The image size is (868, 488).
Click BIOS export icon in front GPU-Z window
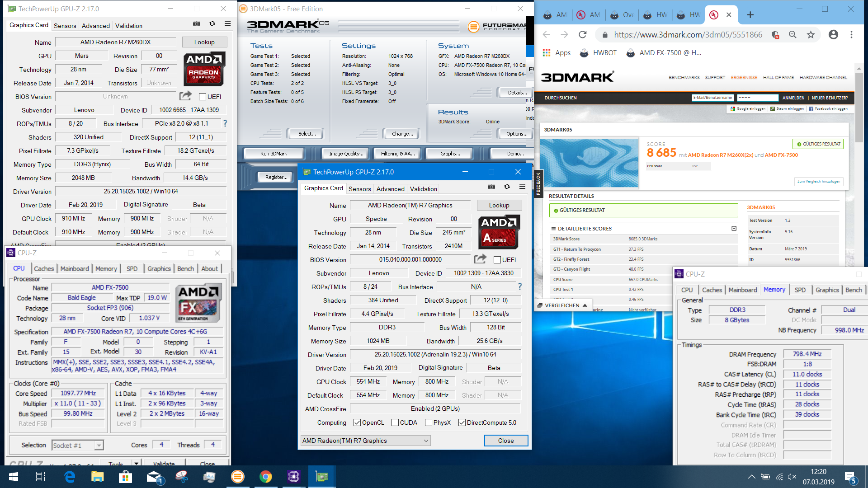(x=480, y=259)
